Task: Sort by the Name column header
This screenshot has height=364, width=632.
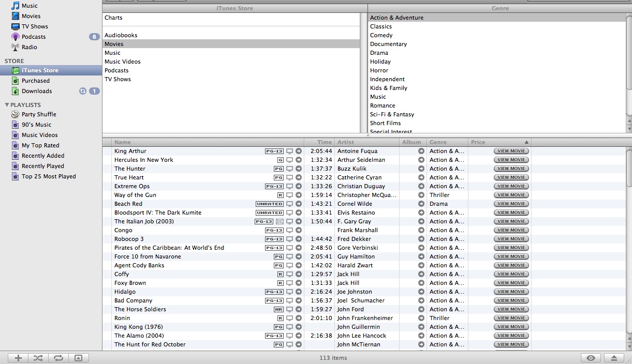Action: click(208, 142)
